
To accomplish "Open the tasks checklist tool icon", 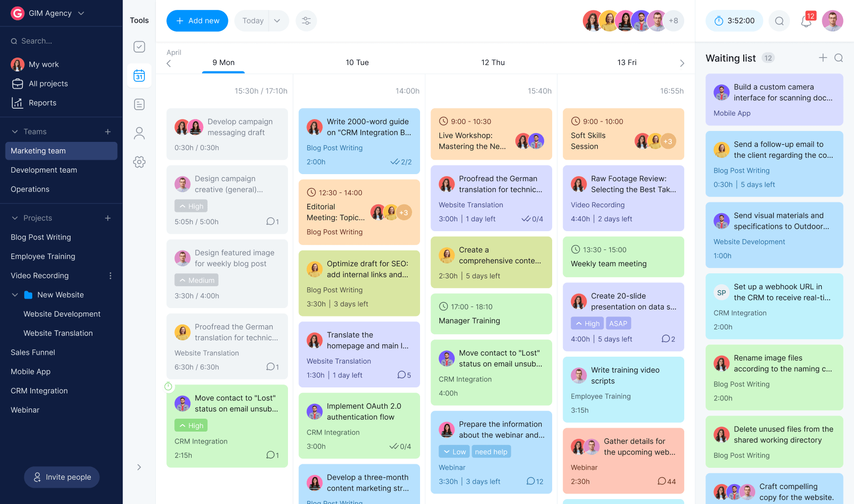I will pyautogui.click(x=139, y=47).
